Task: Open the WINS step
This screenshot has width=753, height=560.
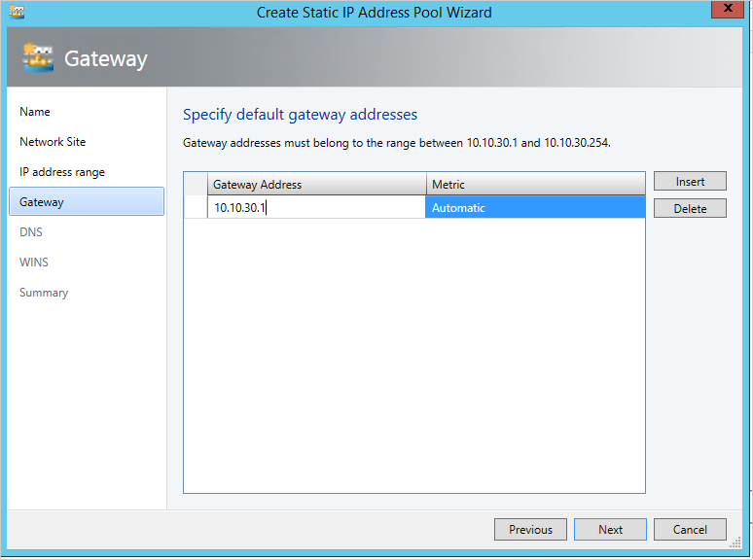Action: [34, 262]
